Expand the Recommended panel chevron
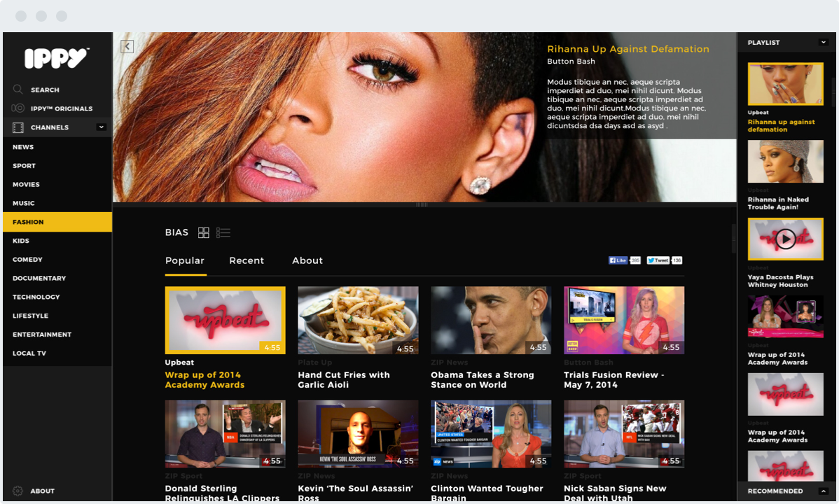The width and height of the screenshot is (839, 504). click(824, 491)
